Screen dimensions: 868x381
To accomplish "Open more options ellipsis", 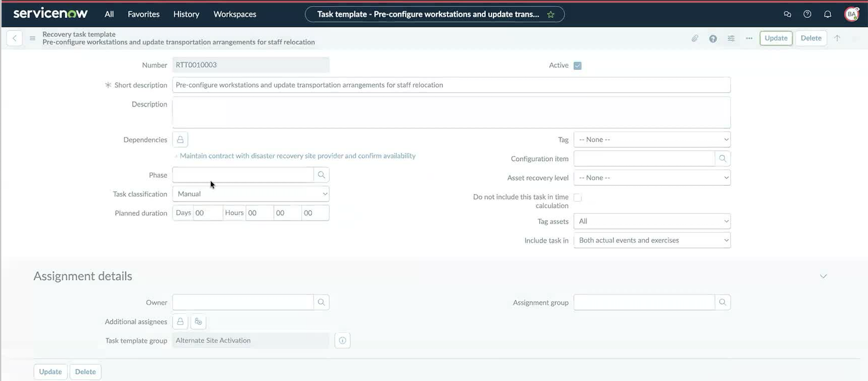I will coord(749,38).
